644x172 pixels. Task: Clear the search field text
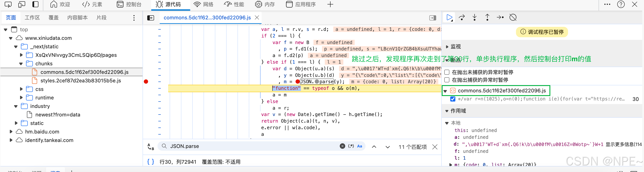coord(342,146)
